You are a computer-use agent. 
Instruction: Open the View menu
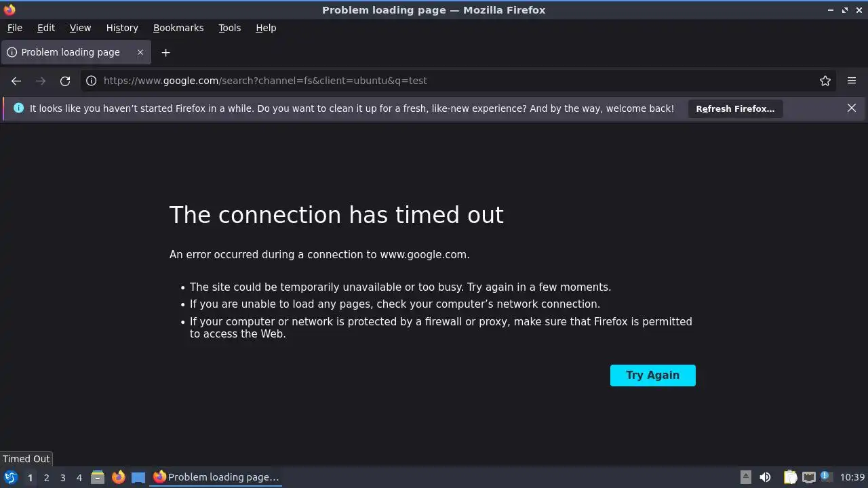point(80,28)
